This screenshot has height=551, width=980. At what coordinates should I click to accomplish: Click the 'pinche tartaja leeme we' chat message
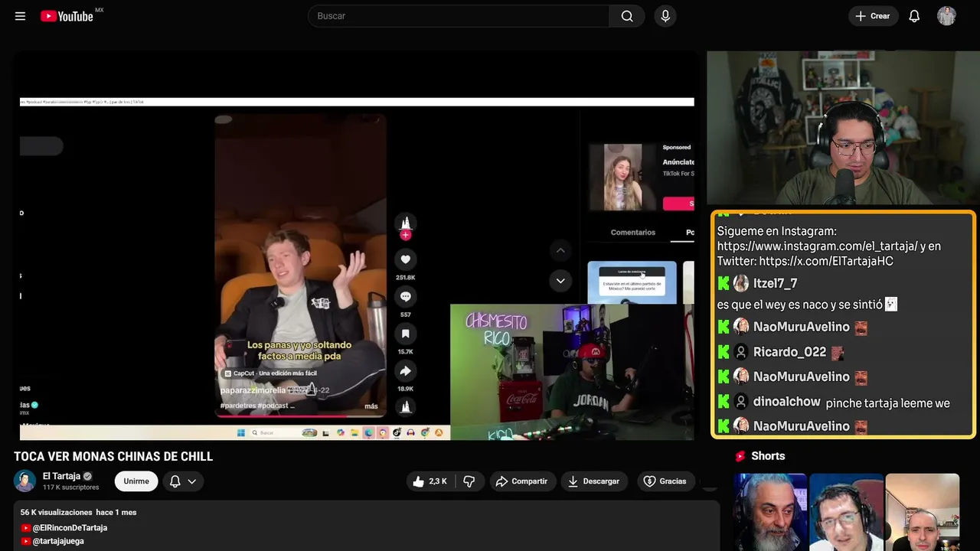click(x=888, y=403)
